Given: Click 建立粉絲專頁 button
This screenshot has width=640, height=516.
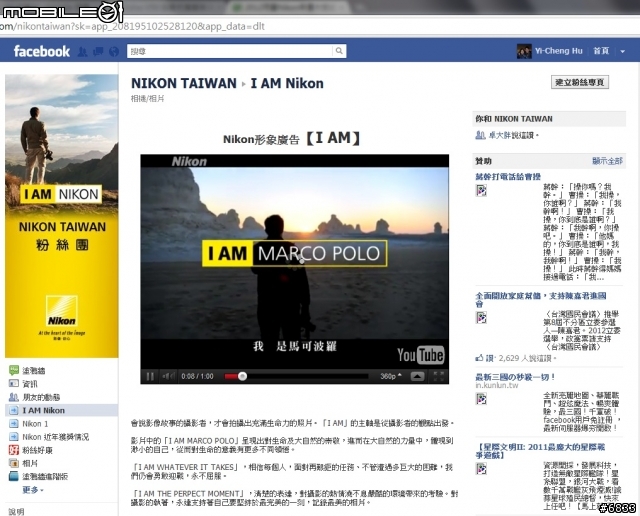Looking at the screenshot, I should 580,82.
